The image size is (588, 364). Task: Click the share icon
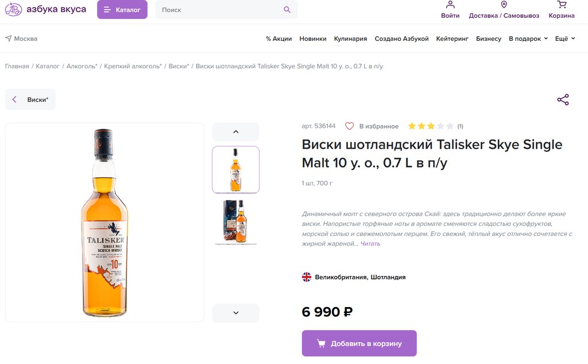563,100
